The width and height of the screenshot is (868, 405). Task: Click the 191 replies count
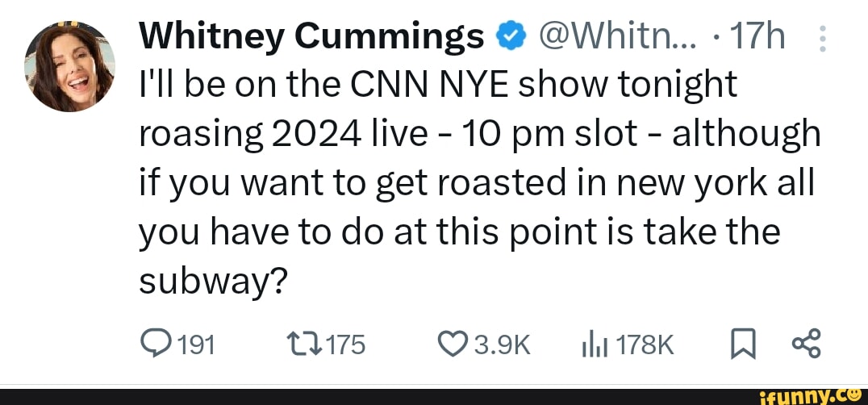click(194, 346)
